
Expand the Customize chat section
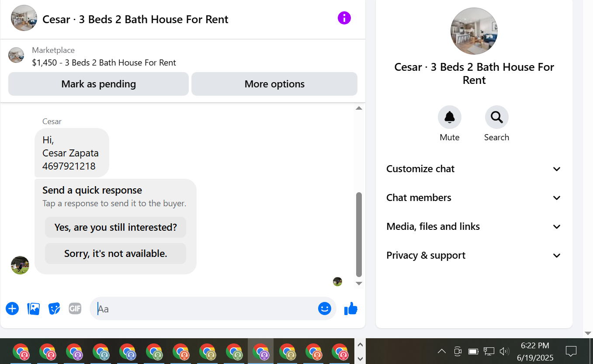point(474,169)
